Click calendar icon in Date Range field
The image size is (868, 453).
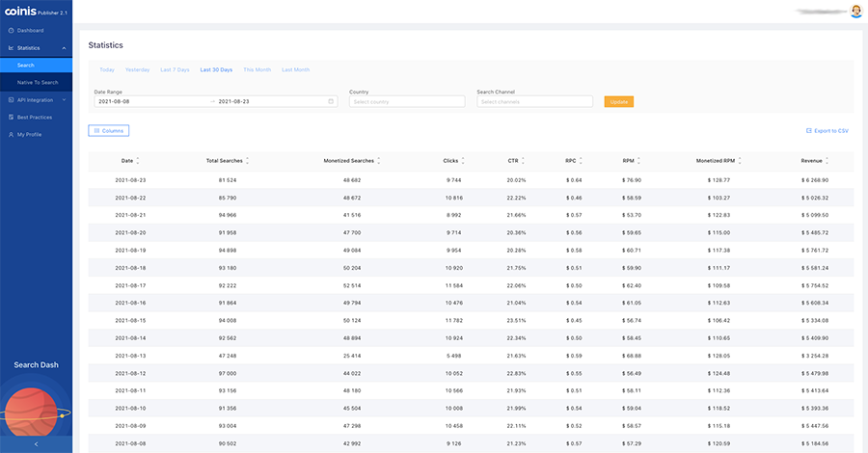pos(331,101)
